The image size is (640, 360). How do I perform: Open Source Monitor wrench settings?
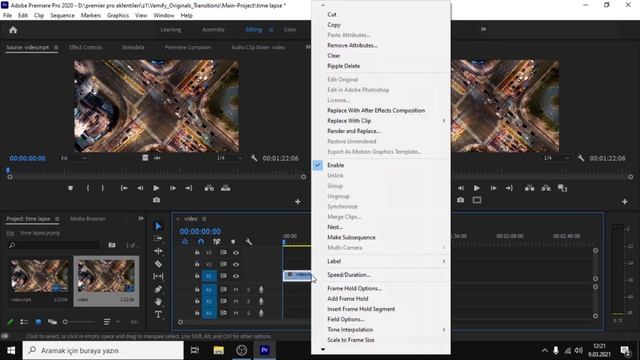tap(254, 158)
